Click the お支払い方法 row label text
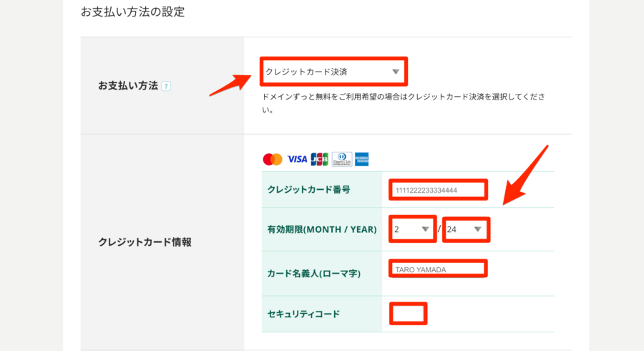The height and width of the screenshot is (351, 644). [128, 86]
